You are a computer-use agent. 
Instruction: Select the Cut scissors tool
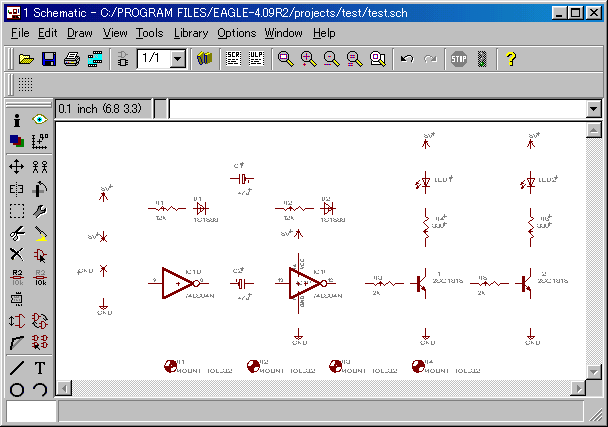tap(17, 233)
